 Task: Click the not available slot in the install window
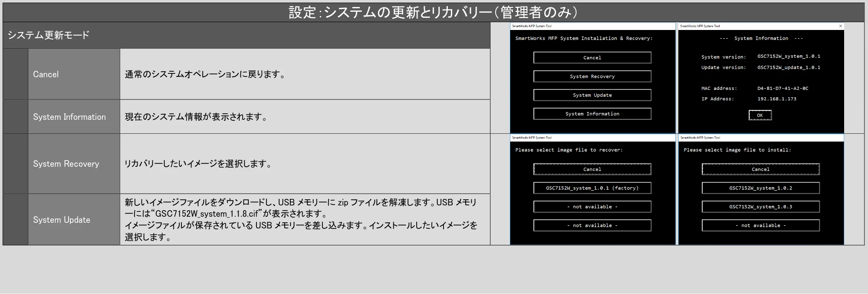(x=760, y=225)
